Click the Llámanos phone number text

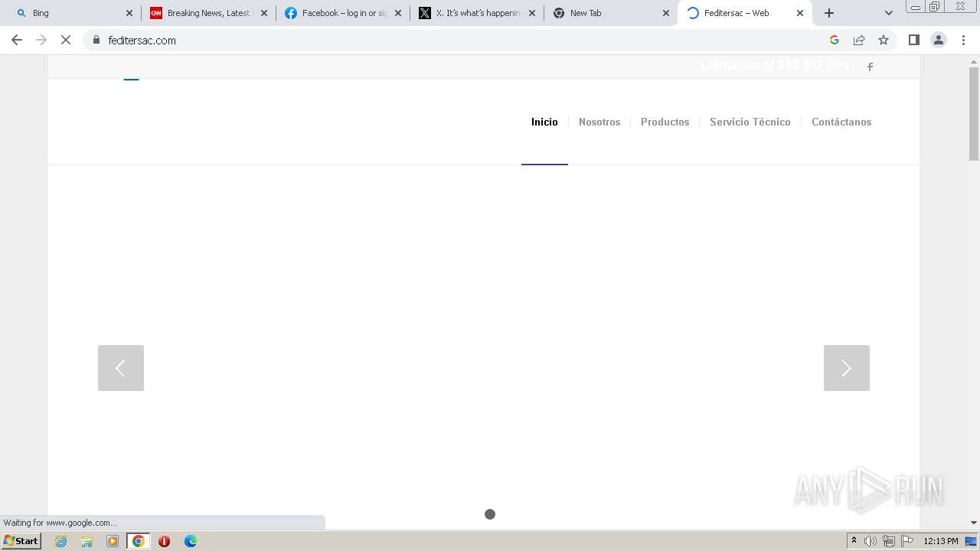(775, 65)
